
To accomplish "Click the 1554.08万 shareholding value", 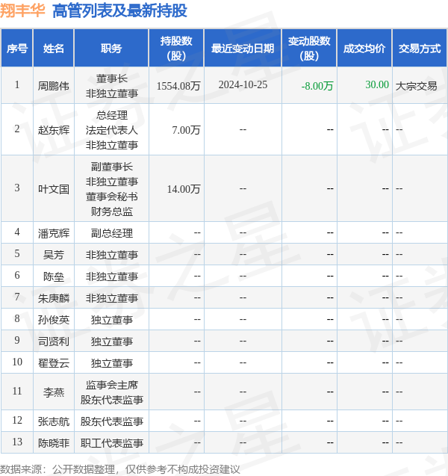I will click(x=178, y=86).
